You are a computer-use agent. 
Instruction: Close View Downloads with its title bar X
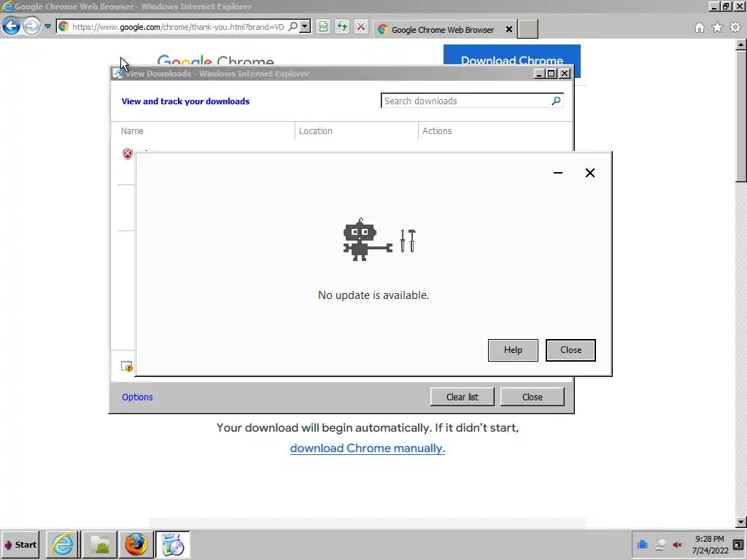(565, 74)
